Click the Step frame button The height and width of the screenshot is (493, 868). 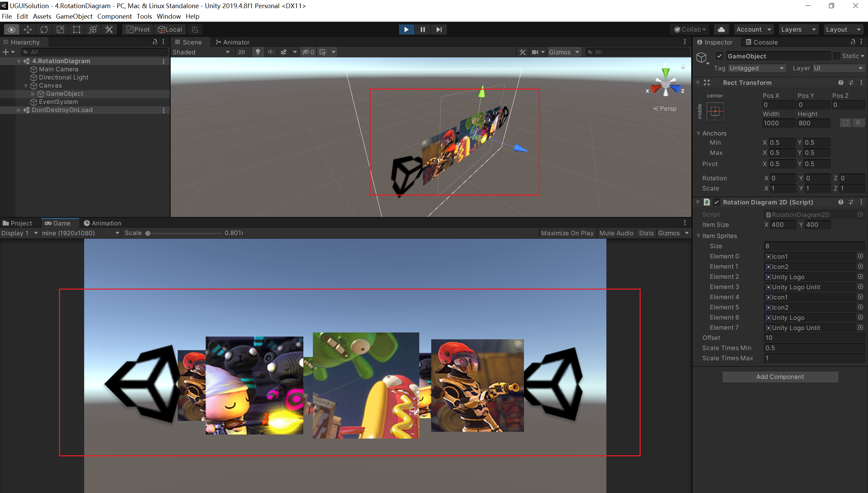(x=439, y=30)
